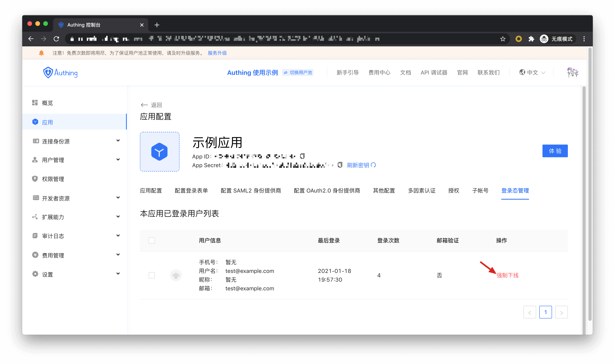Viewport: 615px width, 364px height.
Task: Check the test@example.com user row checkbox
Action: tap(152, 275)
